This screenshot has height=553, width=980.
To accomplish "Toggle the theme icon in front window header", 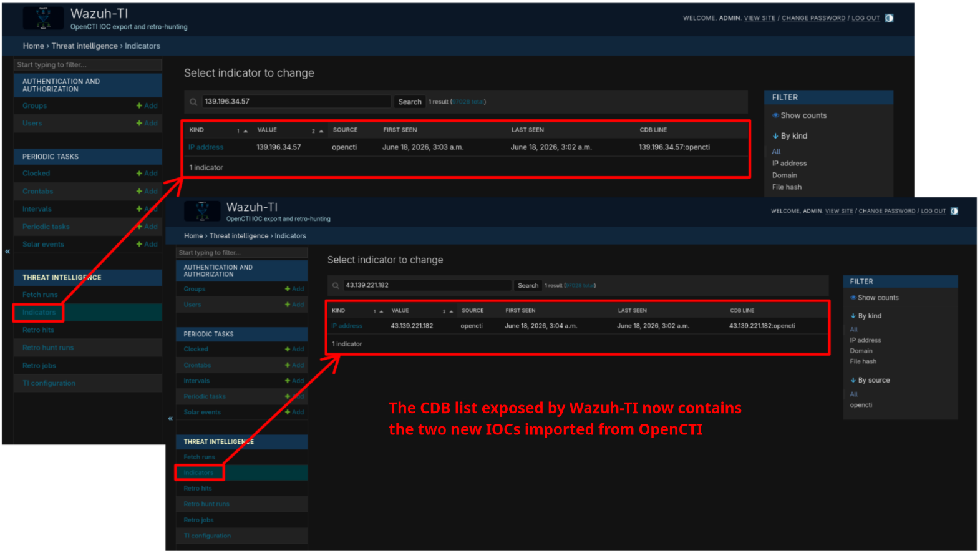I will [954, 211].
